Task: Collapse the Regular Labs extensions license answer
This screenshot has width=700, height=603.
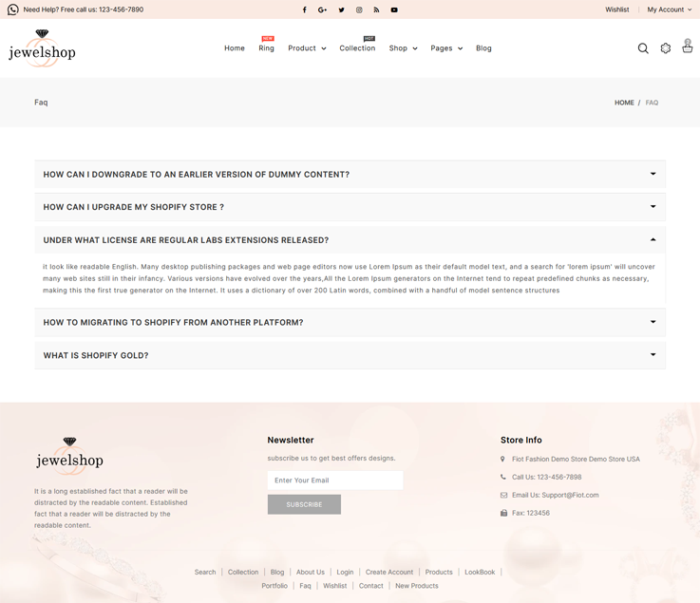Action: coord(350,240)
